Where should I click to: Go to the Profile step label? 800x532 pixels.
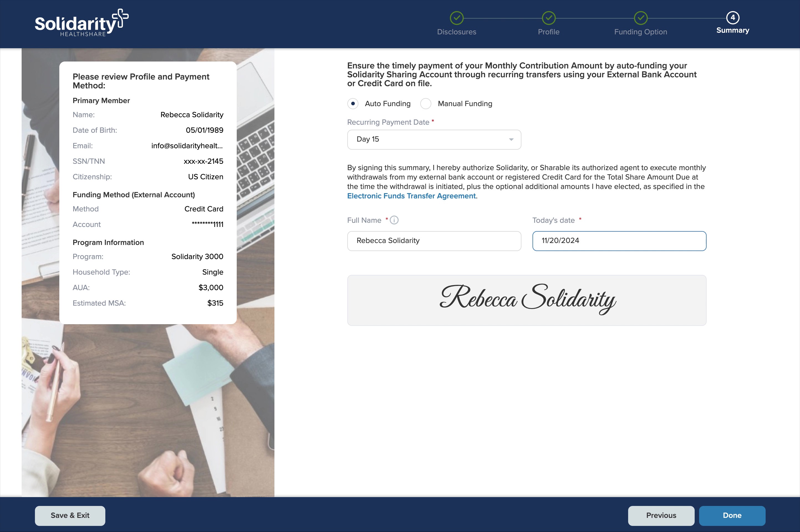(549, 32)
